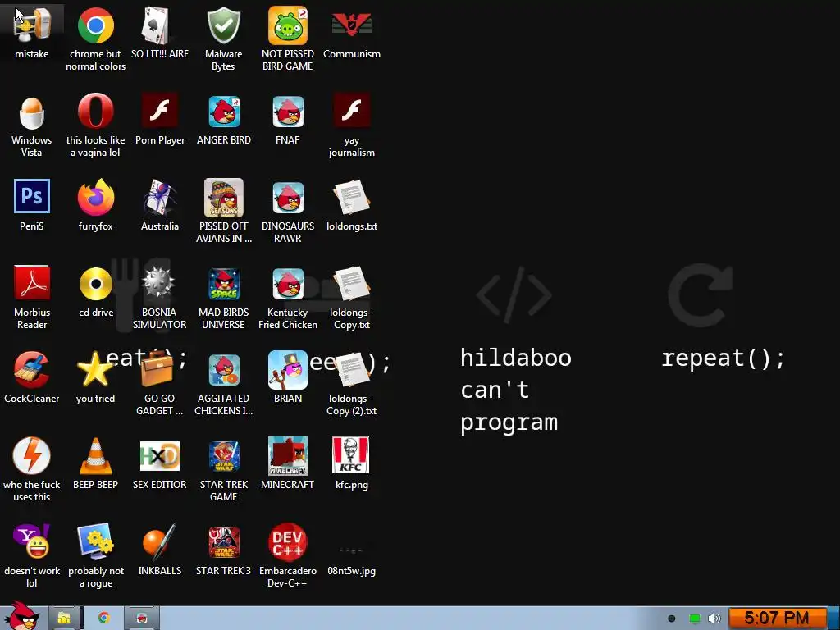This screenshot has width=840, height=630.
Task: Launch the furryfox Firefox icon
Action: tap(95, 197)
